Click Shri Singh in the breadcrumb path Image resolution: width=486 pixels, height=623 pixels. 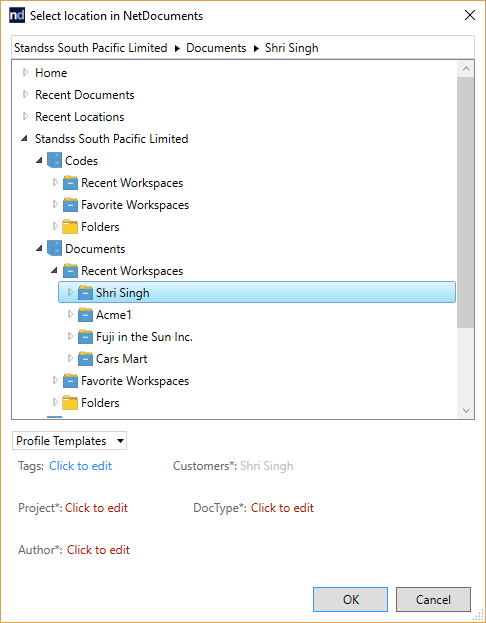[292, 48]
